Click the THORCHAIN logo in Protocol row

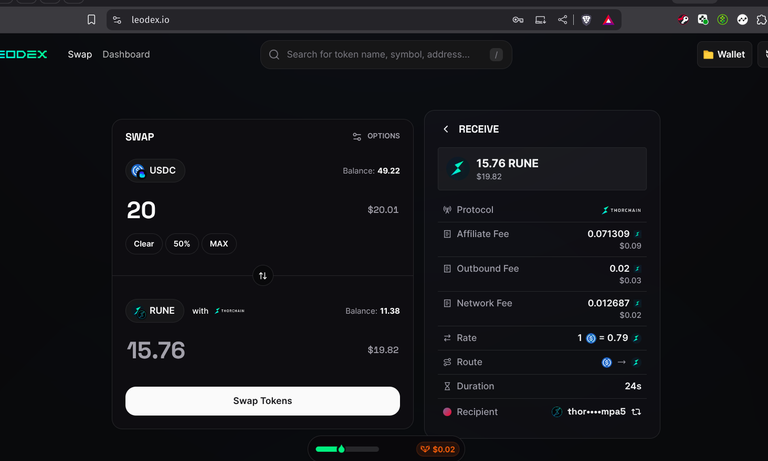621,210
